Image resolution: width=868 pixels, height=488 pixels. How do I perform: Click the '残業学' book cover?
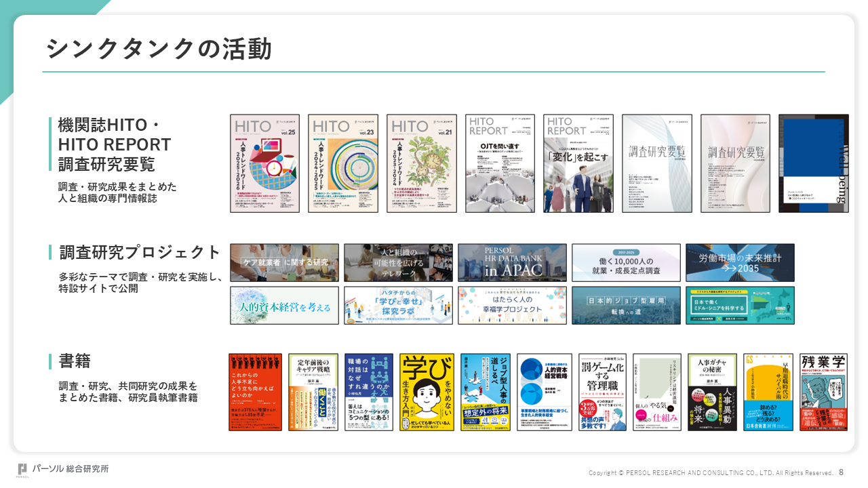click(823, 392)
